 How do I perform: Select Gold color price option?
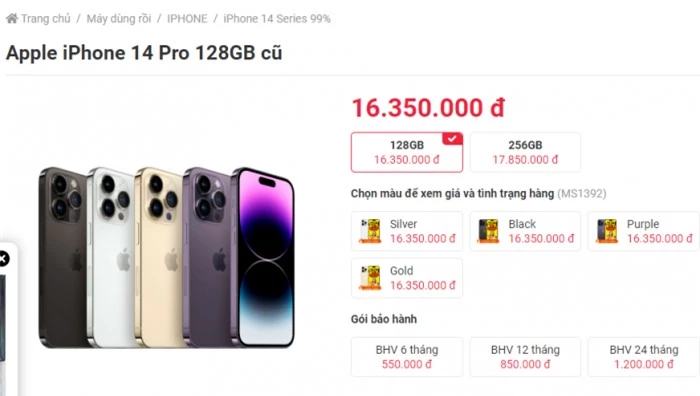[407, 278]
